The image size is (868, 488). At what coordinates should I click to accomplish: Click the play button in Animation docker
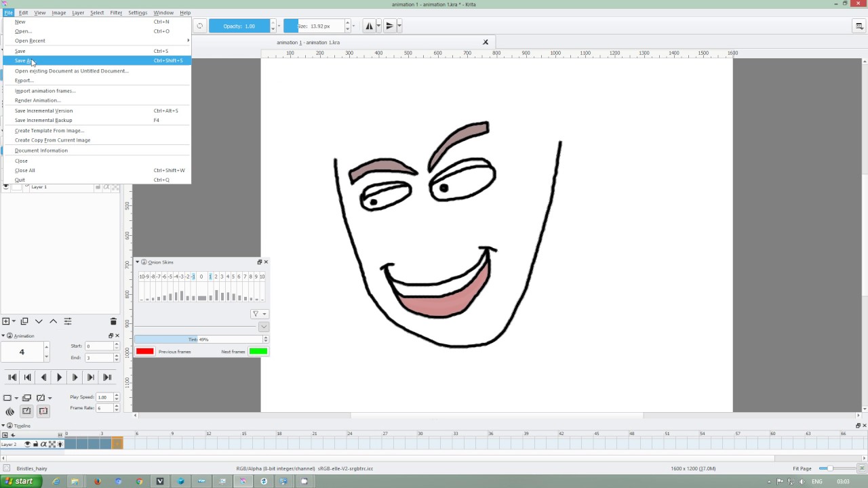(59, 378)
